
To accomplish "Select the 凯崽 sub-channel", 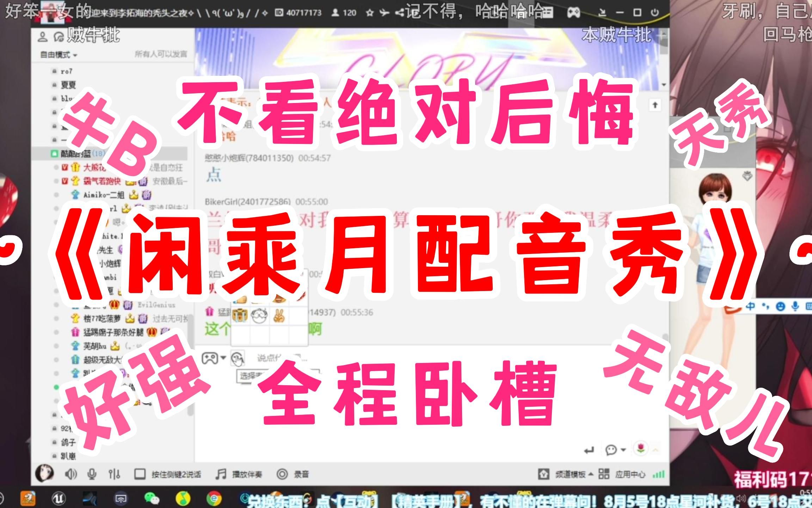I will point(68,456).
